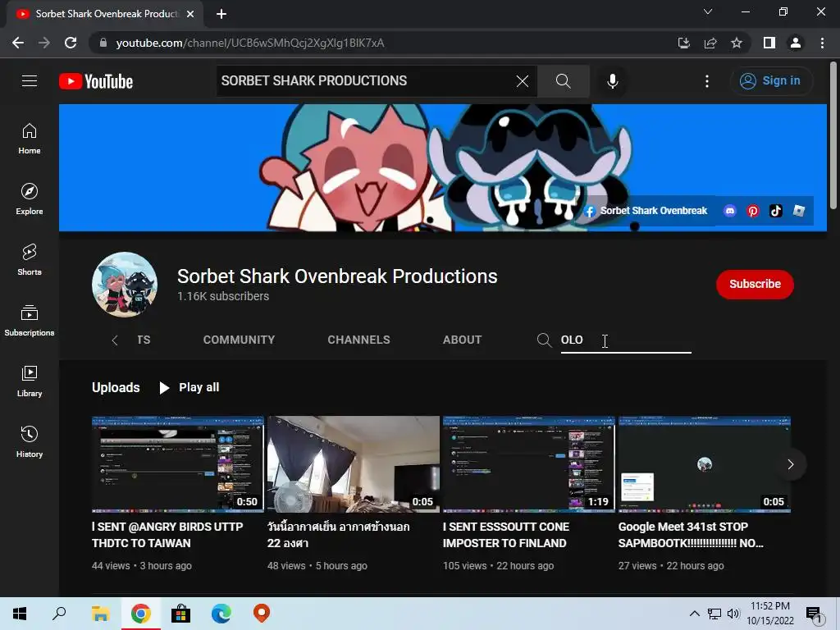
Task: Open YouTube settings three-dot menu
Action: click(x=707, y=81)
